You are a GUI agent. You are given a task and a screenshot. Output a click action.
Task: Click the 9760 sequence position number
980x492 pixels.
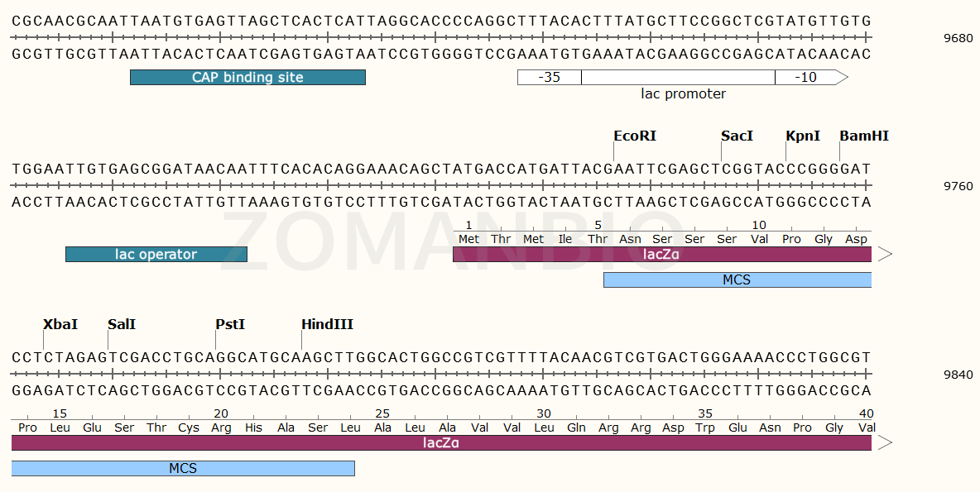[958, 186]
